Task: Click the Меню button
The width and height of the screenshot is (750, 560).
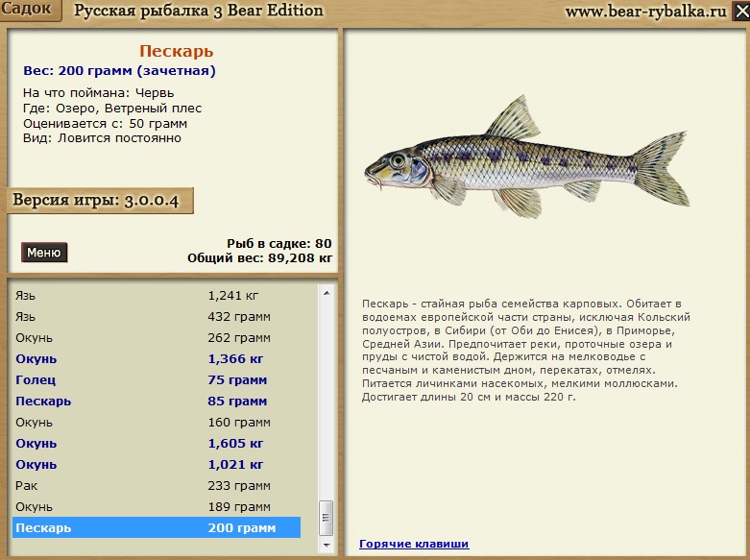Action: (x=44, y=253)
